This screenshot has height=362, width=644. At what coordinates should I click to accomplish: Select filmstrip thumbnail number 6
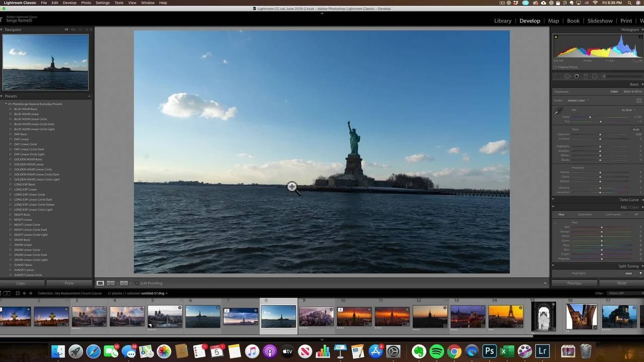tap(202, 316)
